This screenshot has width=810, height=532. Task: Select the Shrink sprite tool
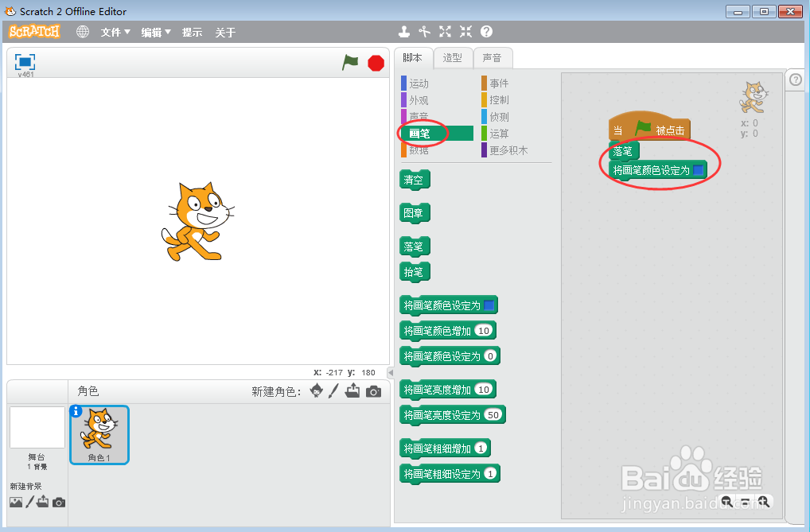point(466,32)
